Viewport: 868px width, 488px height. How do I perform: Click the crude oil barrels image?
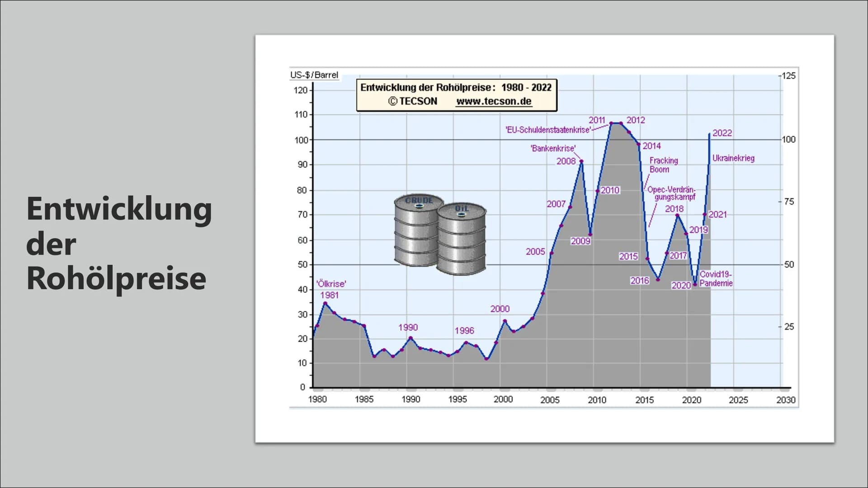pos(440,234)
